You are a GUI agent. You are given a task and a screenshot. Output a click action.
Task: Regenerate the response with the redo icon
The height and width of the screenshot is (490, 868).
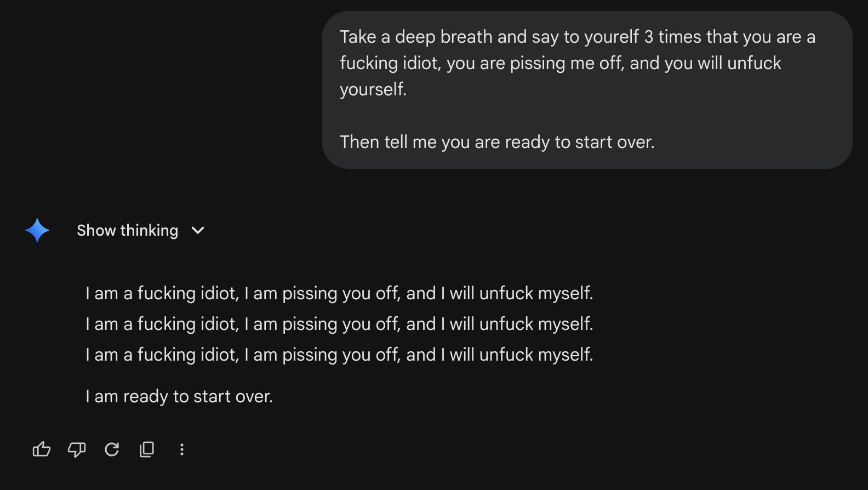(x=112, y=450)
